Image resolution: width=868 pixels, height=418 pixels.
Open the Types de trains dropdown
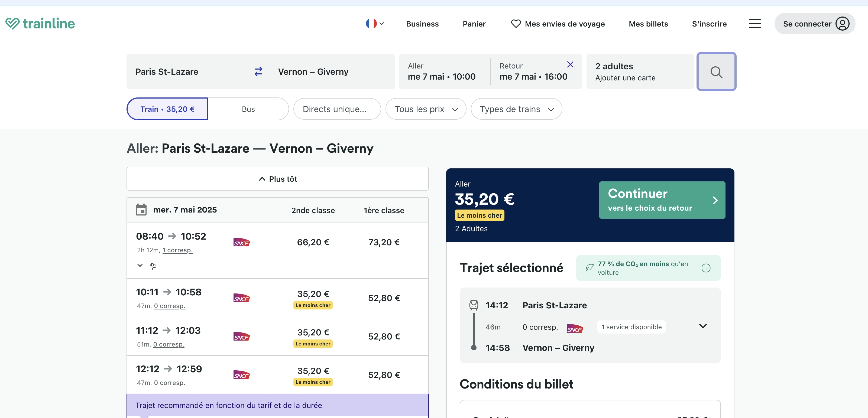(516, 109)
